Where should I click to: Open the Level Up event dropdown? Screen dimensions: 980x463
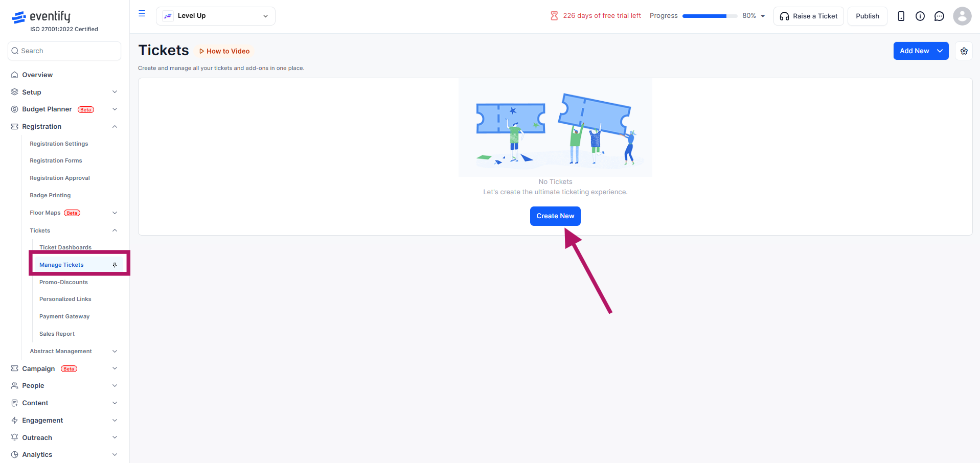(x=215, y=16)
